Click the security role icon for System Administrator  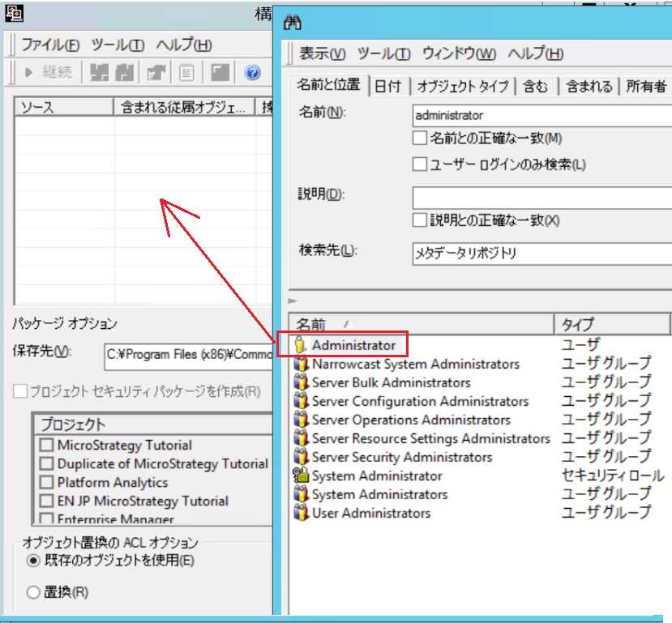point(301,476)
